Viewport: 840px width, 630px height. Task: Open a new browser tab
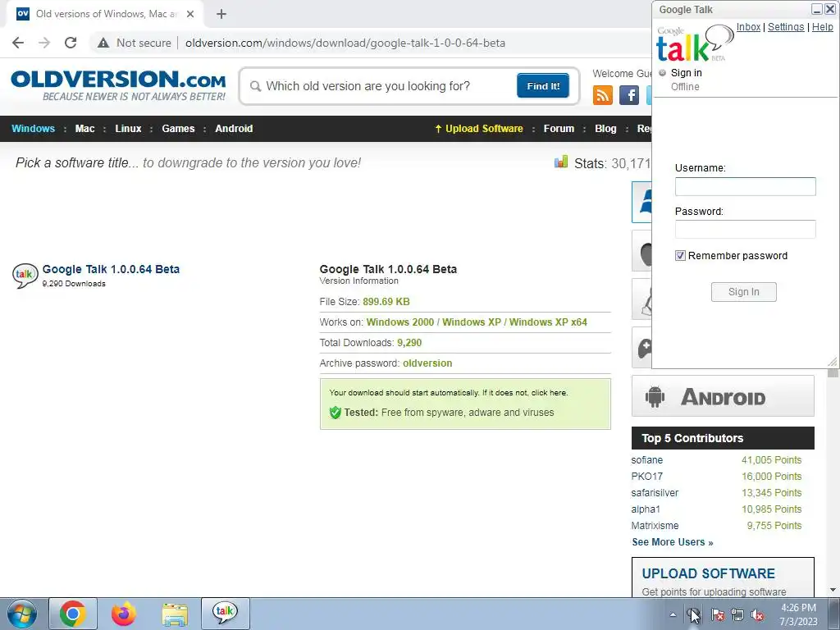[221, 14]
